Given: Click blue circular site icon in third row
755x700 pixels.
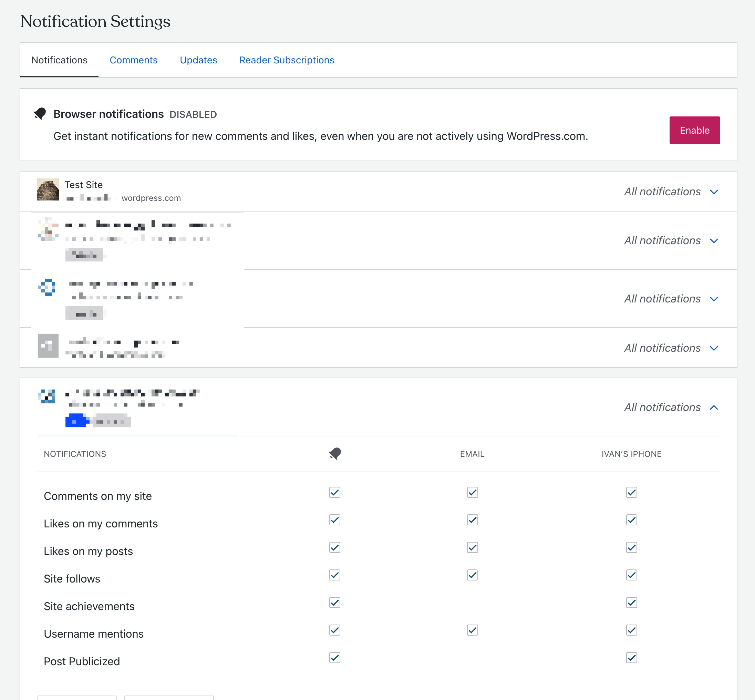Looking at the screenshot, I should tap(47, 287).
